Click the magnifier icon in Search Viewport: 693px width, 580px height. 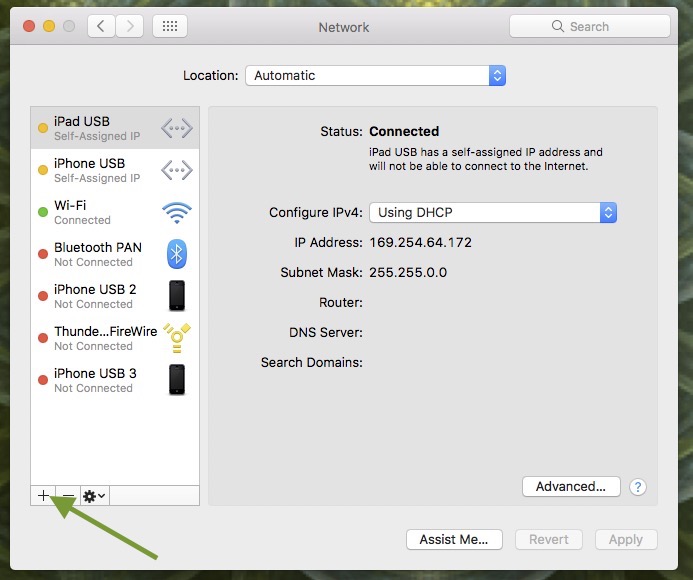click(558, 26)
